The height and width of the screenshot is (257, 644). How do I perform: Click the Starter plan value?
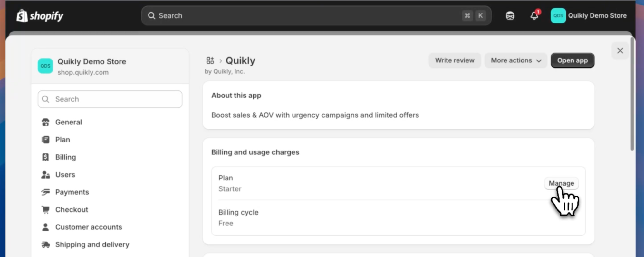pyautogui.click(x=230, y=189)
